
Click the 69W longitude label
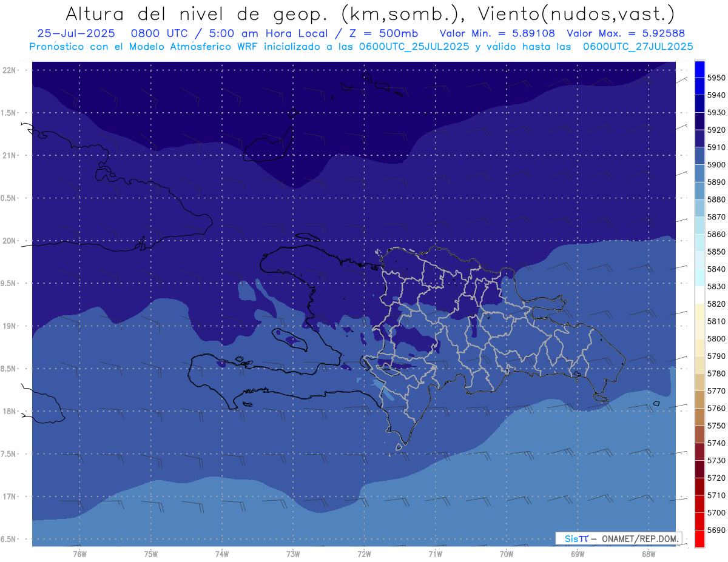[578, 554]
